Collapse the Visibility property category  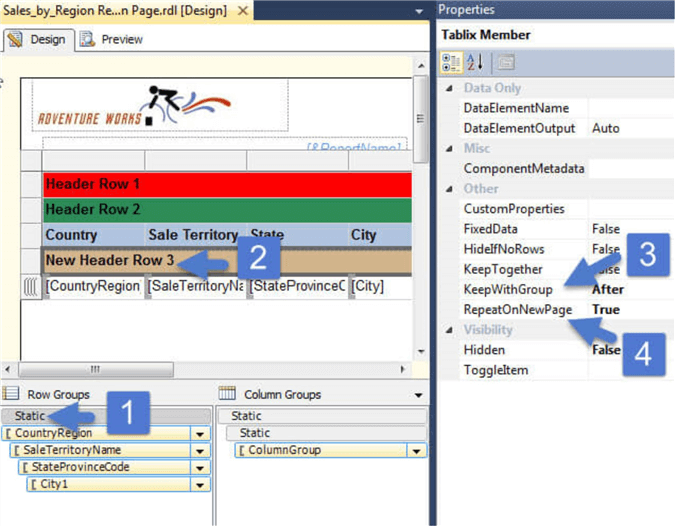point(449,330)
